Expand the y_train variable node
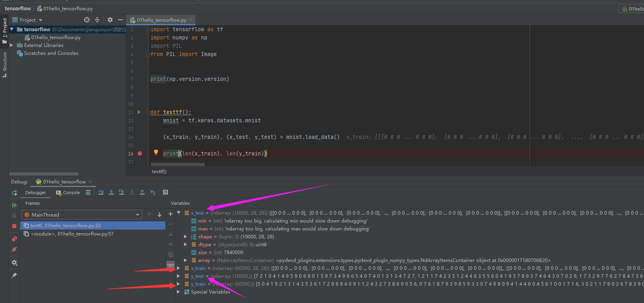 tap(179, 284)
